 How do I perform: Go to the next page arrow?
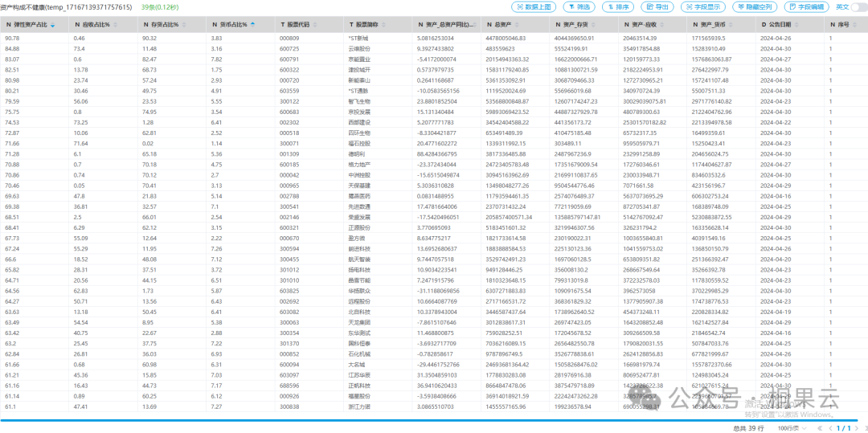(x=854, y=428)
